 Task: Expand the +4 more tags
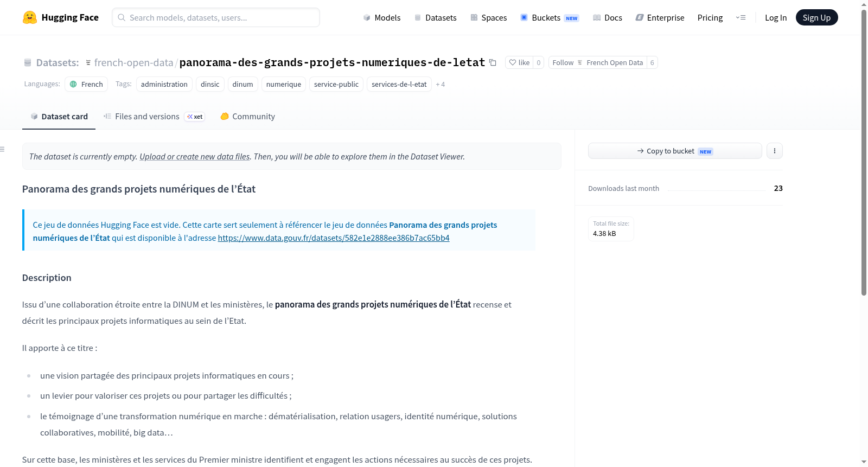(x=441, y=84)
